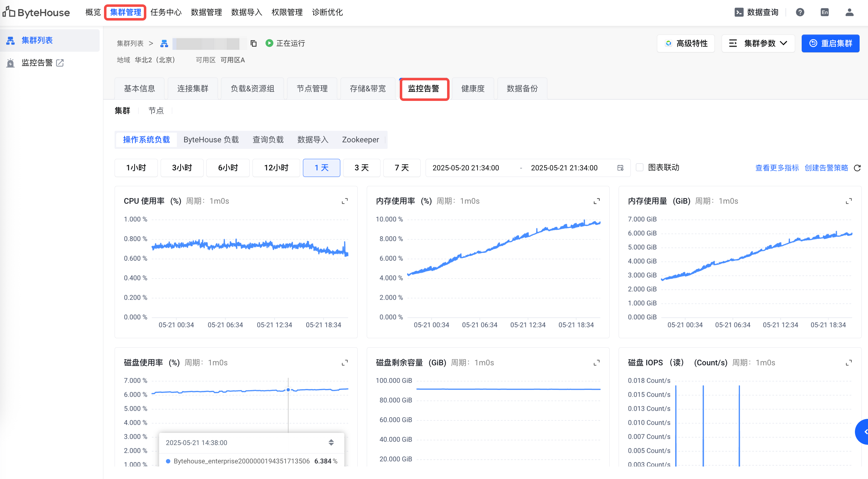Choose the 3小时 time range
868x479 pixels.
coord(182,168)
